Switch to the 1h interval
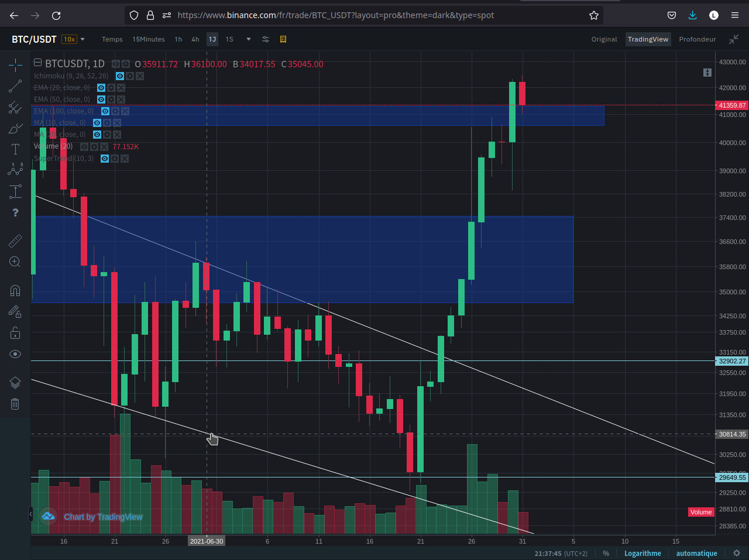This screenshot has height=560, width=749. (178, 39)
